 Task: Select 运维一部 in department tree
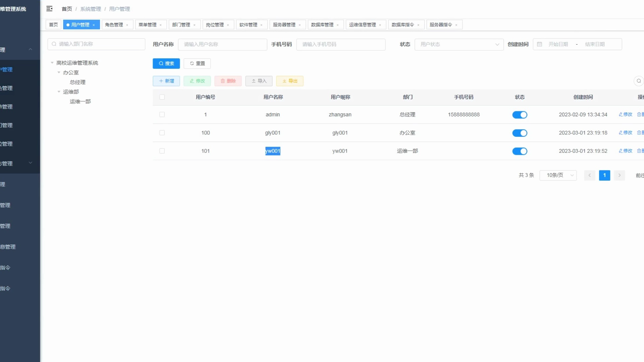click(x=80, y=101)
